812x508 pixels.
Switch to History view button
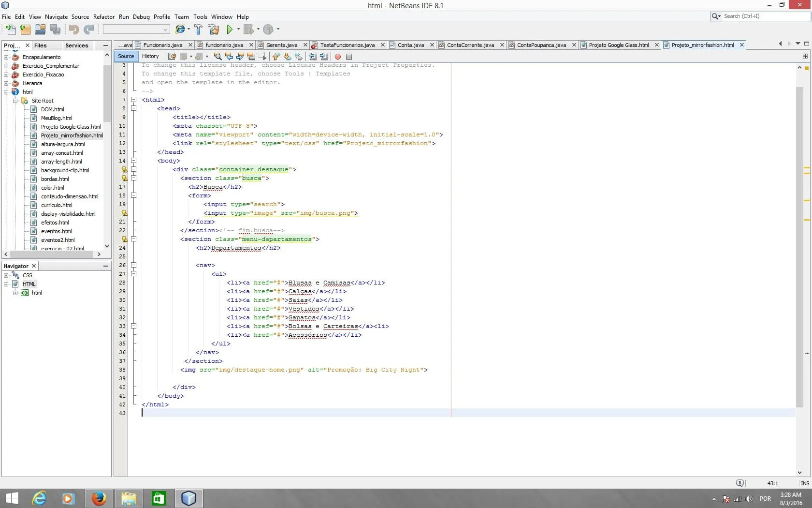tap(150, 57)
